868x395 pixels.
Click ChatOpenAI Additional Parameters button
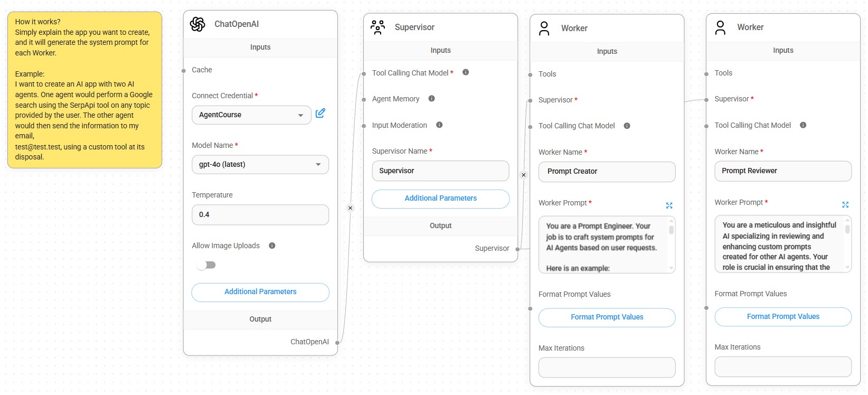260,292
